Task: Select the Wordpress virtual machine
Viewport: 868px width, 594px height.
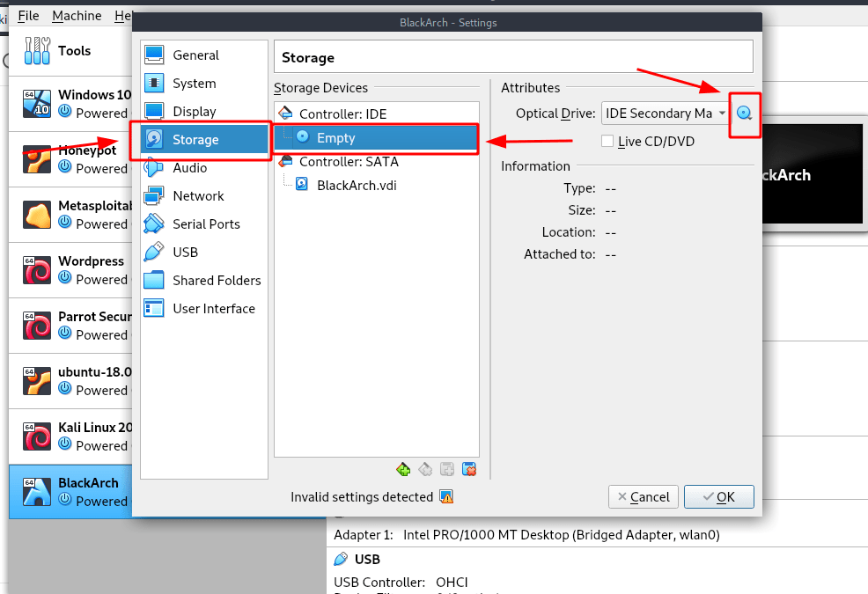Action: tap(70, 270)
